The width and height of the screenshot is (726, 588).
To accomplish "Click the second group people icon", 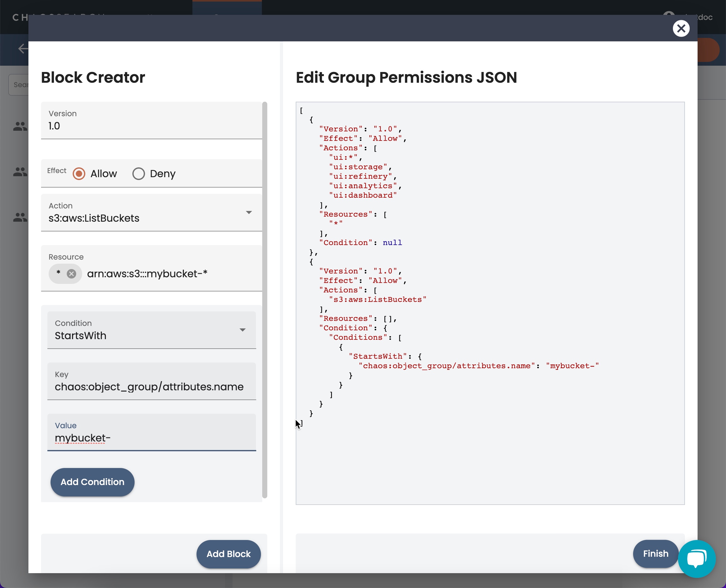I will pyautogui.click(x=20, y=172).
